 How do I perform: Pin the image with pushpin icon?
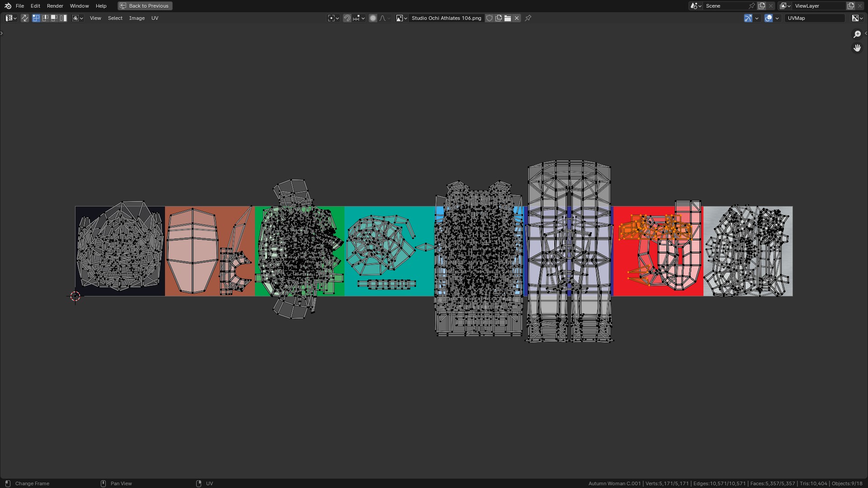click(x=528, y=18)
